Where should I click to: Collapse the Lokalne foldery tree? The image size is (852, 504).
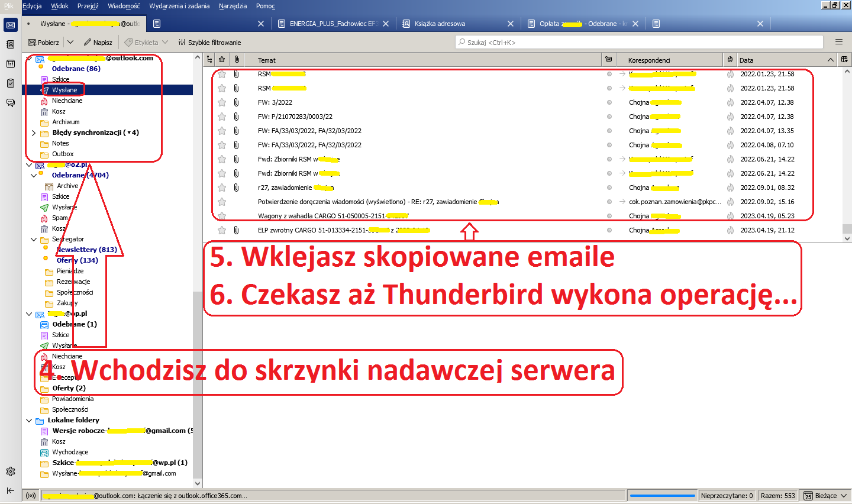pos(29,420)
